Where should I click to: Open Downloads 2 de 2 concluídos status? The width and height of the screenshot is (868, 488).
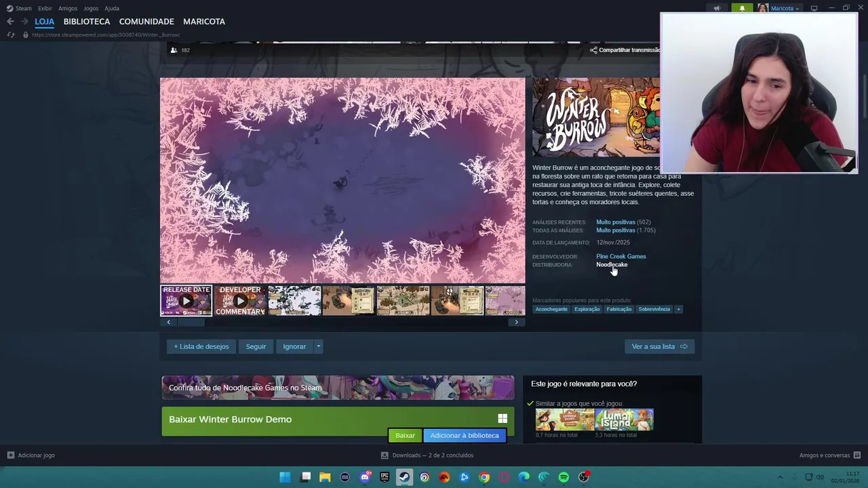click(x=427, y=455)
